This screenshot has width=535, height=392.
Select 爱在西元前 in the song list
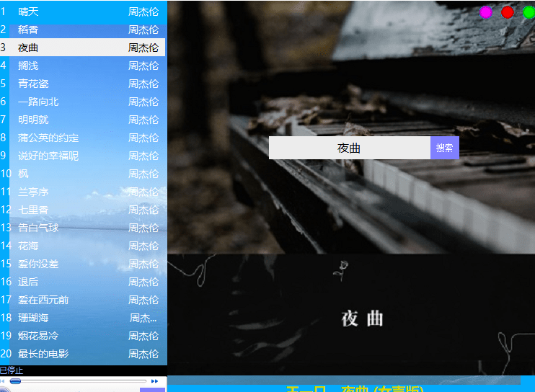tap(43, 300)
